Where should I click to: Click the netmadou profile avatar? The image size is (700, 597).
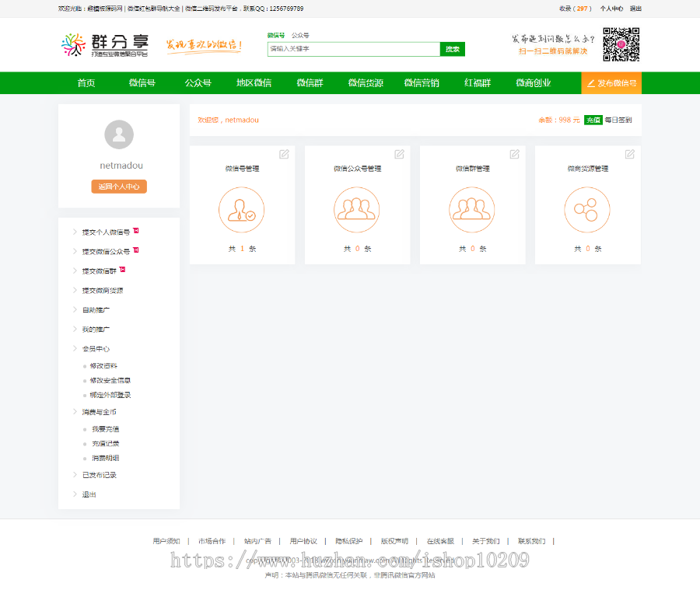119,135
